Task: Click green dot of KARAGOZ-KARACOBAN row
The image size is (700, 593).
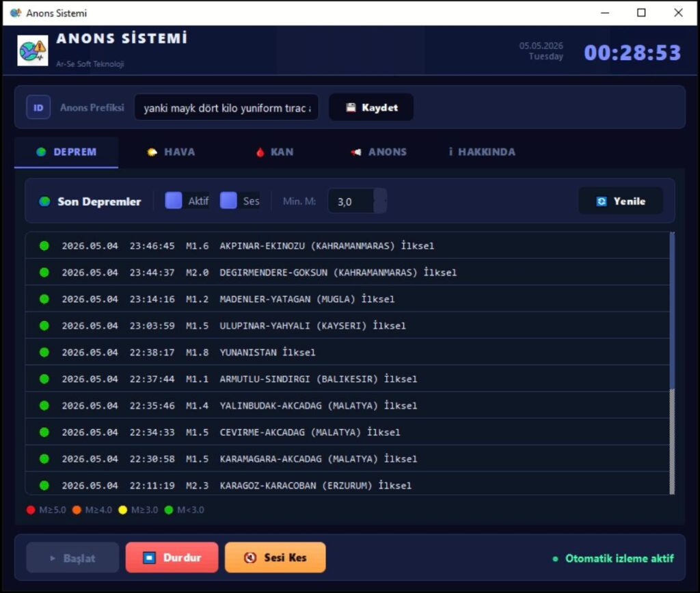Action: tap(44, 486)
